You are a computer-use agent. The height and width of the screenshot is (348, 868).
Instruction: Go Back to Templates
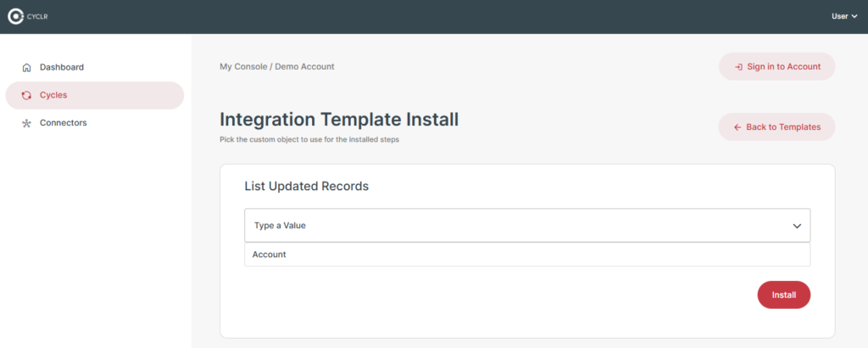click(776, 127)
